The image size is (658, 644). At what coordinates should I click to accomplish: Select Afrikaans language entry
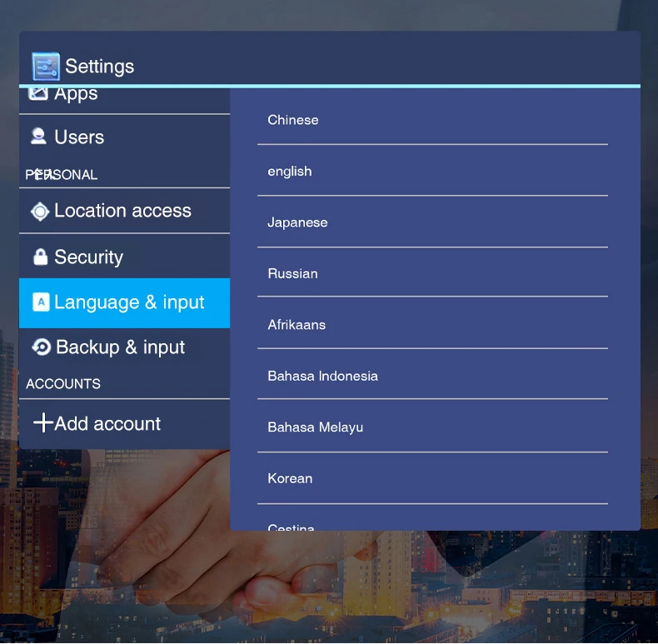click(x=297, y=325)
